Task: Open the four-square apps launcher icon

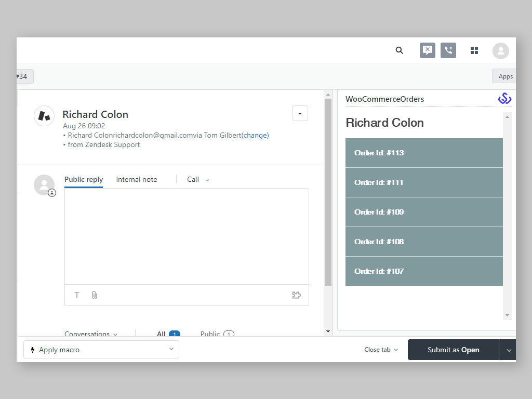Action: [474, 50]
